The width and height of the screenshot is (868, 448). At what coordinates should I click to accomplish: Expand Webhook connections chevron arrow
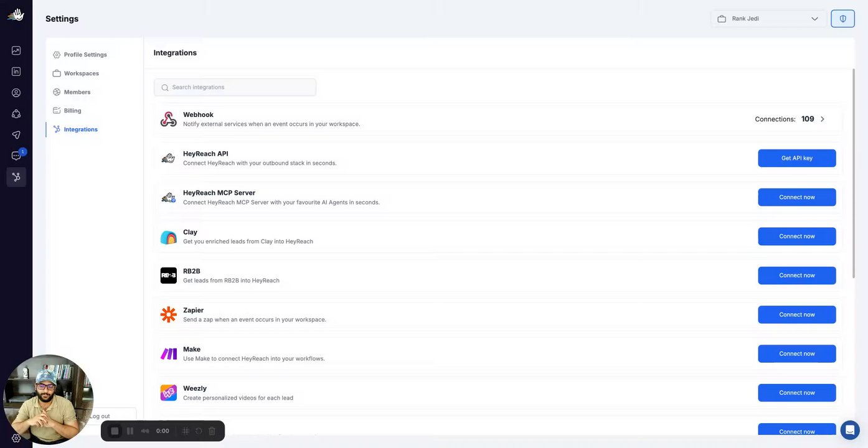[823, 119]
